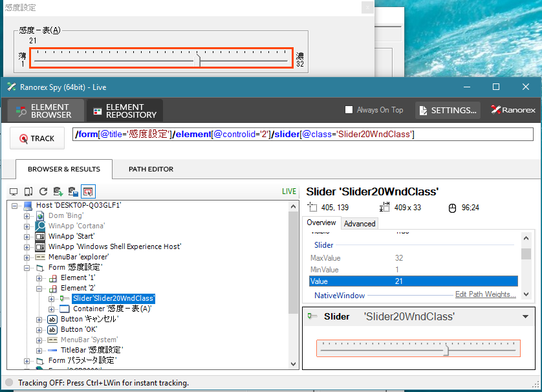
Task: Enable the Always On Top checkbox
Action: [349, 110]
